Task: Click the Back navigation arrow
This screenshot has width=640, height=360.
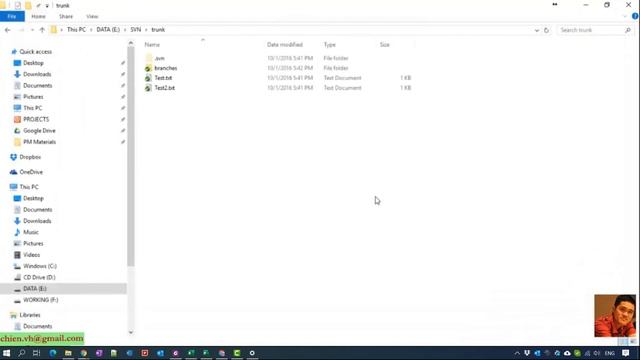Action: pos(7,30)
